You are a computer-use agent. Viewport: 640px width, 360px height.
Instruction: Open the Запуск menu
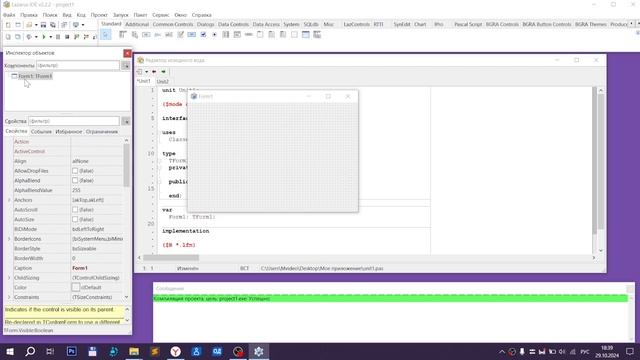(120, 15)
